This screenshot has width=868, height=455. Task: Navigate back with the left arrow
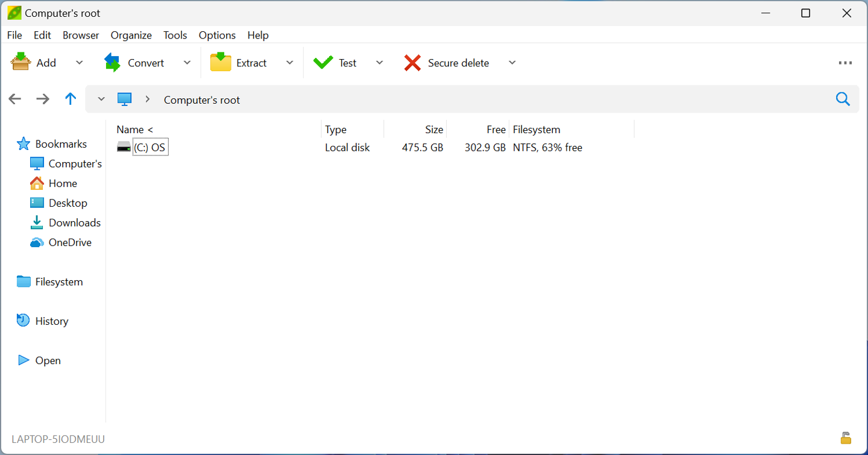pyautogui.click(x=15, y=99)
